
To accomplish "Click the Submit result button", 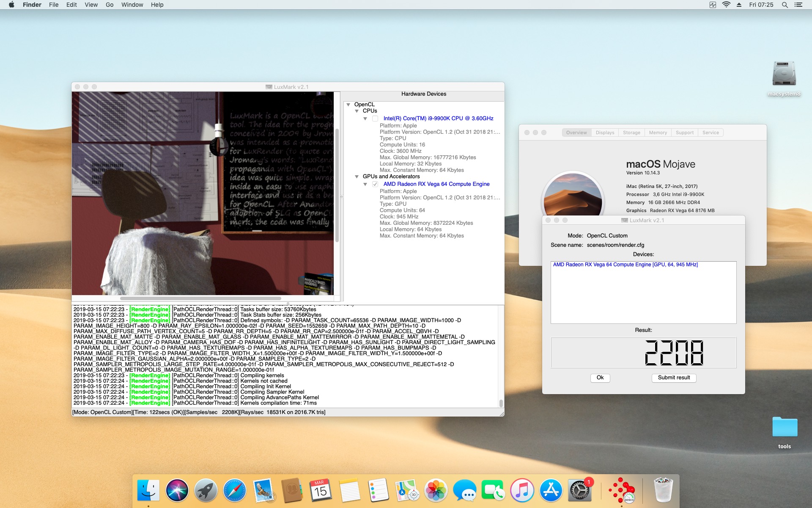I will pyautogui.click(x=674, y=378).
